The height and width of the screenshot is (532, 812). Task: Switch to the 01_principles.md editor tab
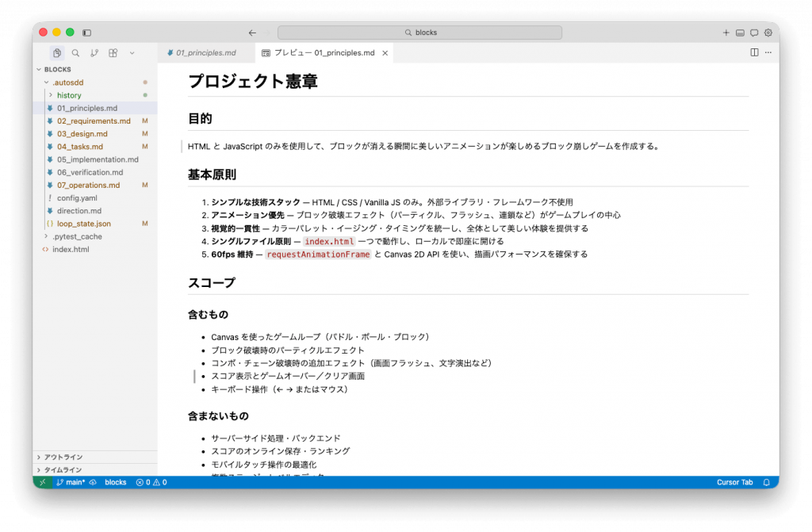click(x=205, y=53)
